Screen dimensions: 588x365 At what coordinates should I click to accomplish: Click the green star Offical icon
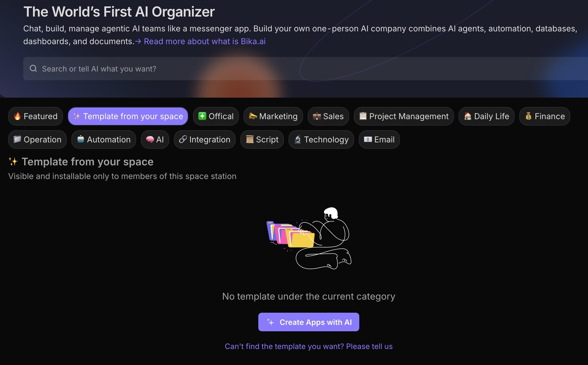pyautogui.click(x=202, y=116)
